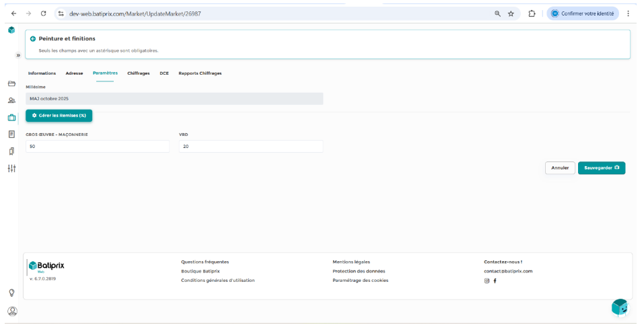Open the folder icon in the sidebar
This screenshot has height=327, width=644.
[11, 84]
